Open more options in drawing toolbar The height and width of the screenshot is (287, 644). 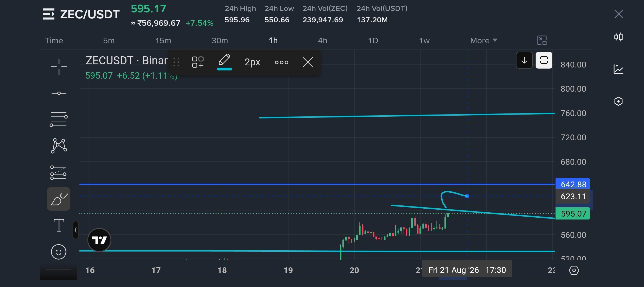click(282, 62)
